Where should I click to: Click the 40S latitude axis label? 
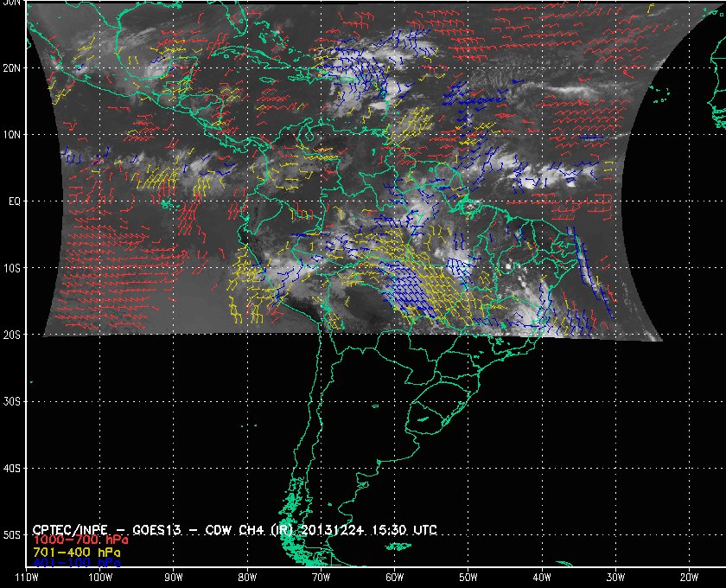click(11, 468)
